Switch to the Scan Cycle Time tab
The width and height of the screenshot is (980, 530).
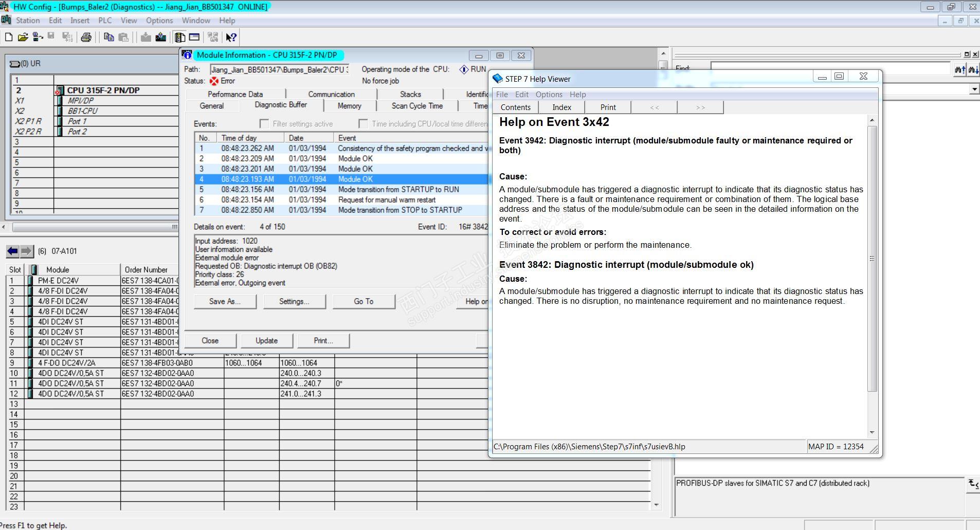coord(416,106)
